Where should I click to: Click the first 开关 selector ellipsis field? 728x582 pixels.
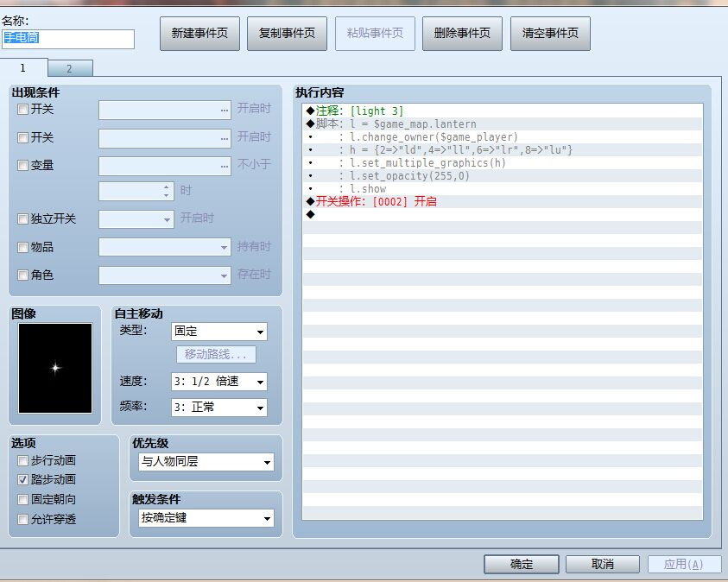tap(165, 110)
